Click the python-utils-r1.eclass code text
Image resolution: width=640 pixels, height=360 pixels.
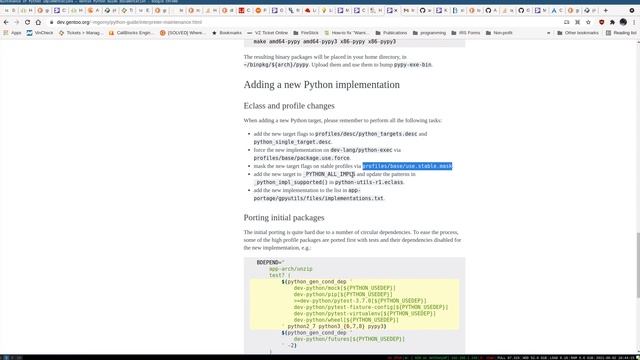coord(369,182)
